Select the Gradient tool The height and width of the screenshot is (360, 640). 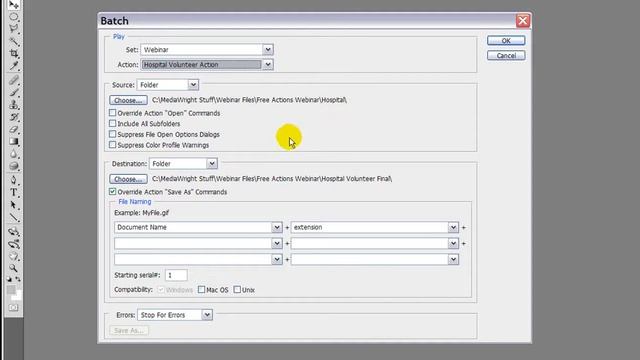coord(14,142)
